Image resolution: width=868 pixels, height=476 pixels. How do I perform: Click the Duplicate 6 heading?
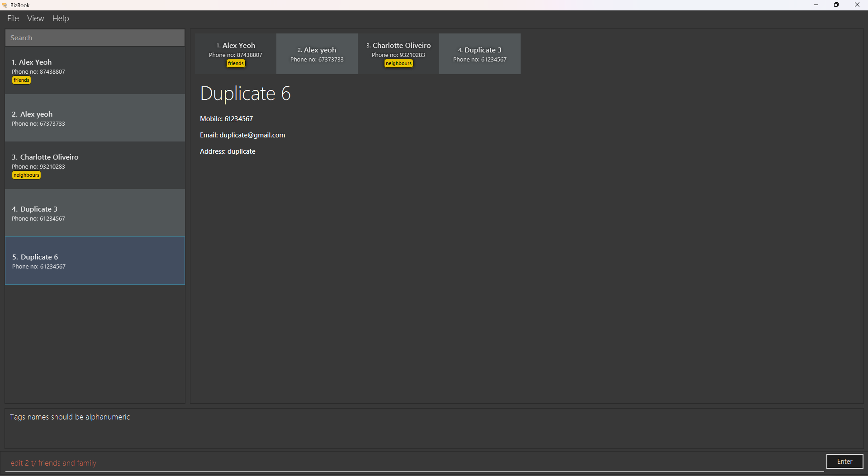tap(245, 94)
